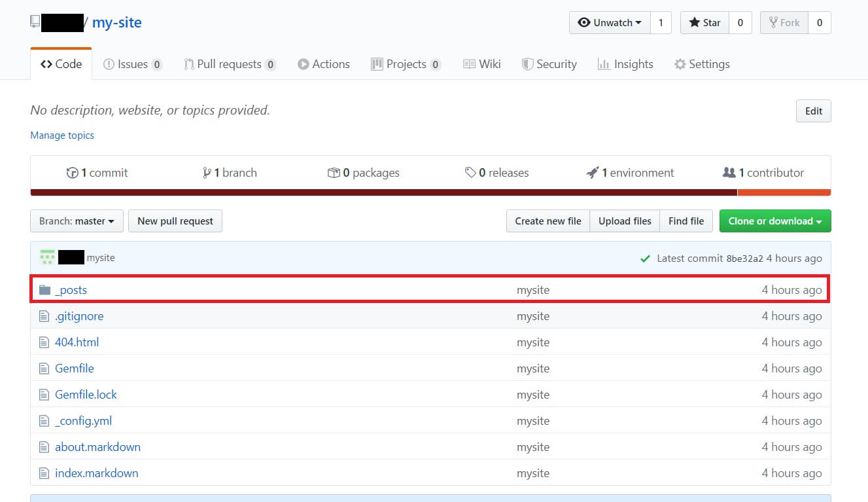Click the mysite commit message for _posts
Image resolution: width=868 pixels, height=502 pixels.
pos(533,290)
